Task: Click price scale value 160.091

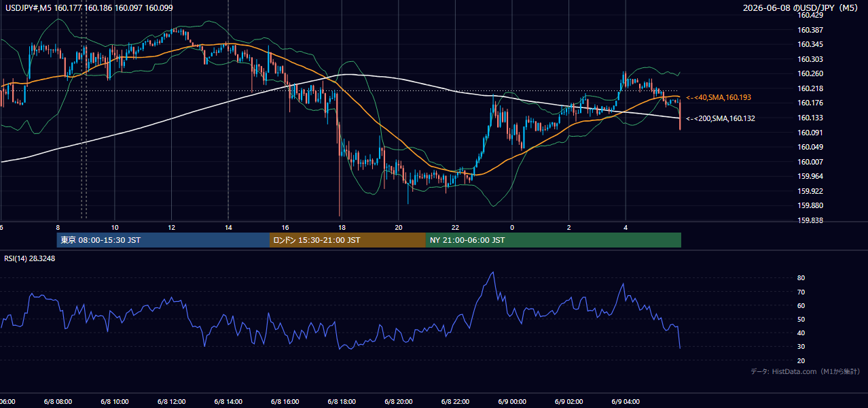Action: (811, 133)
